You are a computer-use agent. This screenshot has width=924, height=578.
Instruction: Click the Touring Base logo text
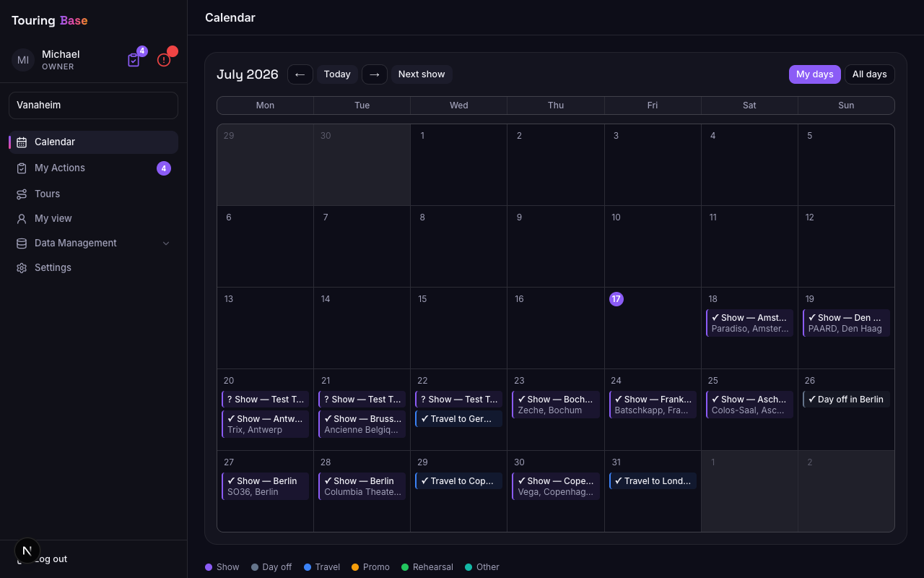tap(50, 20)
